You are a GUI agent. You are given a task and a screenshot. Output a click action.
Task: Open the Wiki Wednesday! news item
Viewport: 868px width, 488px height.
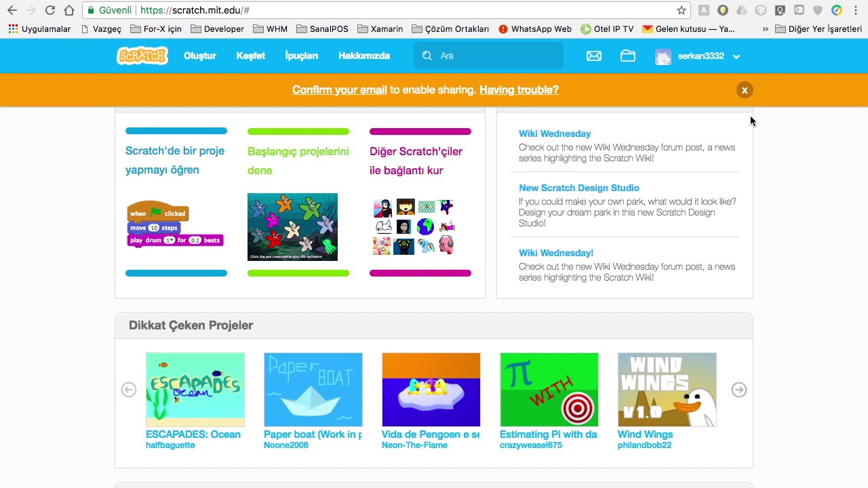[556, 253]
